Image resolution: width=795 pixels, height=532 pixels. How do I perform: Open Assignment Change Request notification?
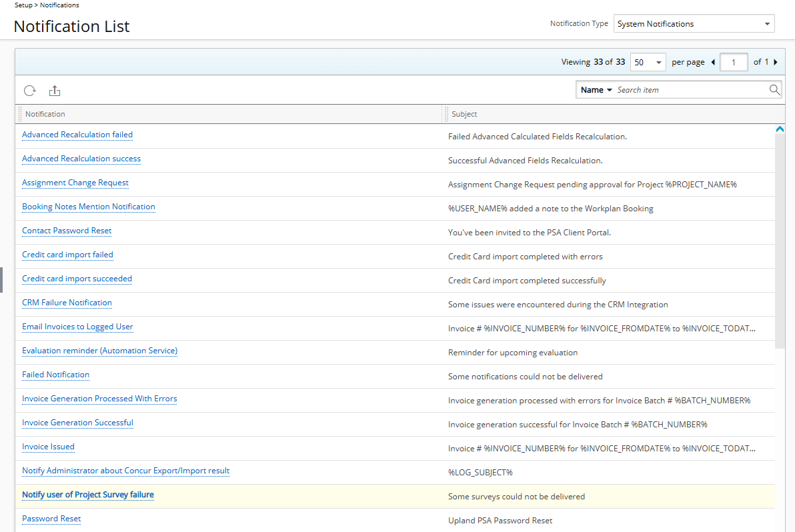[75, 183]
